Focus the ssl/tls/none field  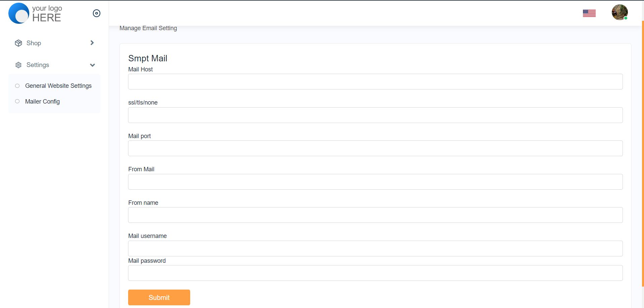click(375, 115)
